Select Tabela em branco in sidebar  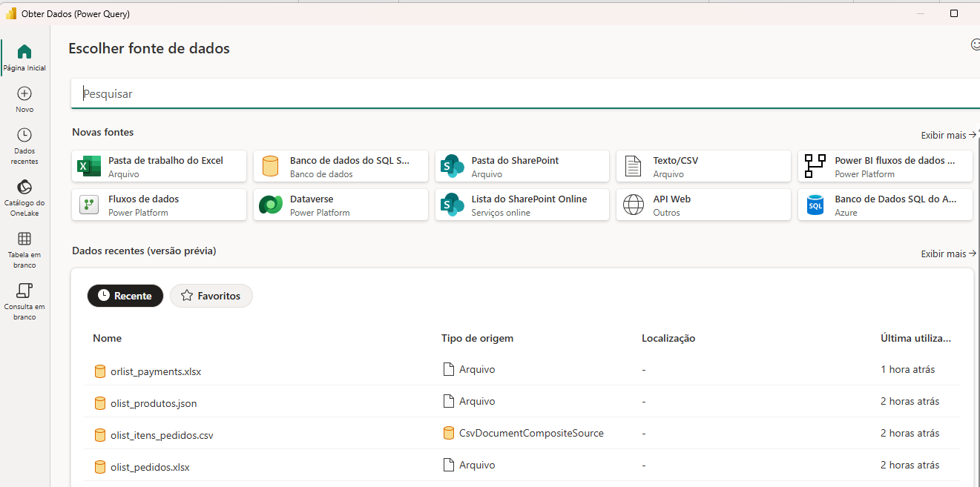coord(24,249)
